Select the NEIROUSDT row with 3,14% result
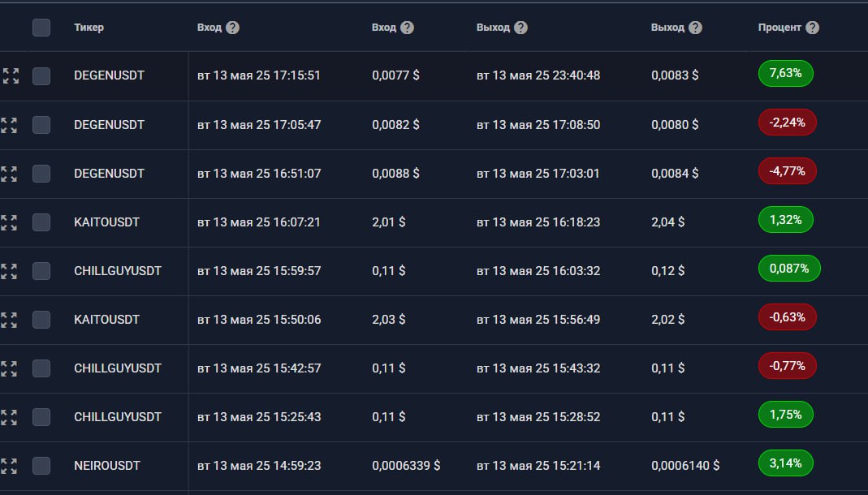The width and height of the screenshot is (868, 495). click(x=41, y=466)
